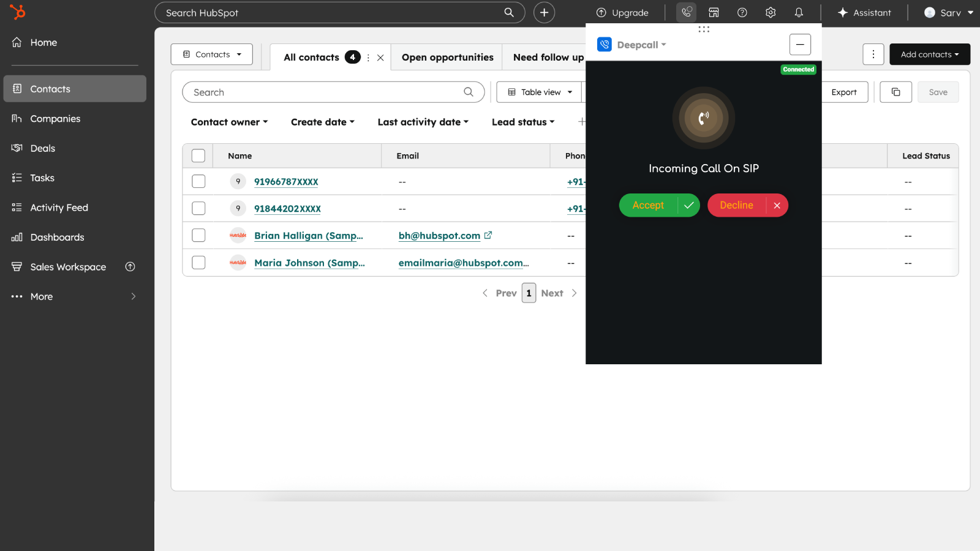Screen dimensions: 980x551
Task: Open the Sarv account menu
Action: tap(948, 12)
